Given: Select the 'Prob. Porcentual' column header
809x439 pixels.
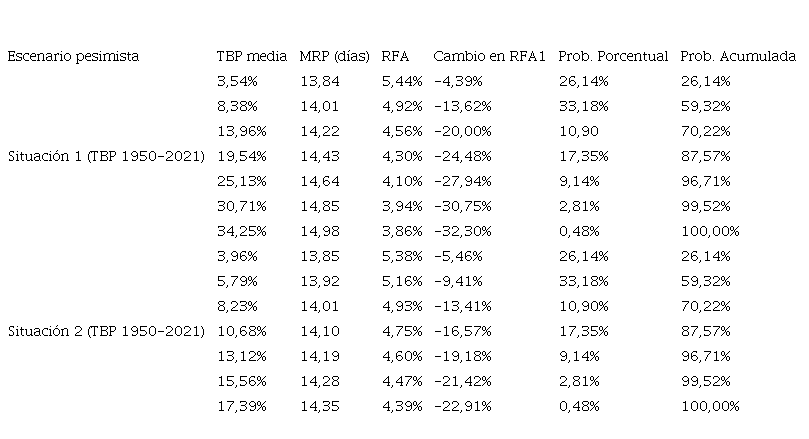Looking at the screenshot, I should point(612,57).
